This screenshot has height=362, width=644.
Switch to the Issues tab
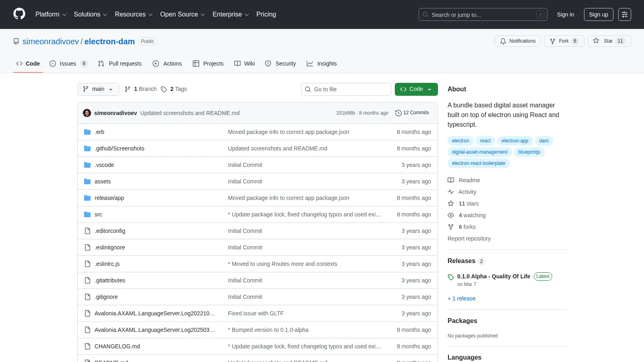tap(68, 64)
